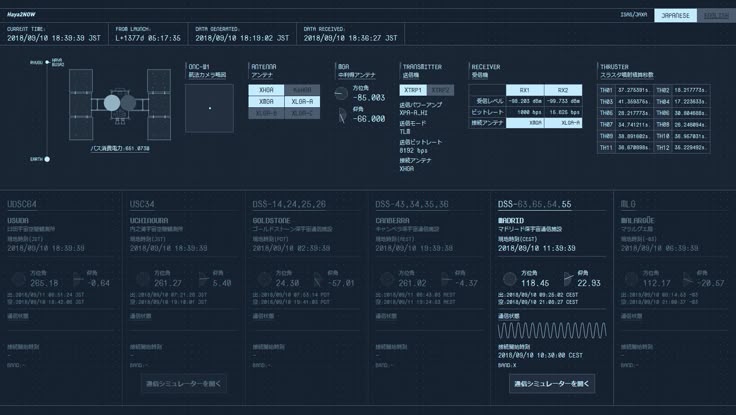Click Madrid communication status waveform
736x415 pixels.
[x=552, y=330]
